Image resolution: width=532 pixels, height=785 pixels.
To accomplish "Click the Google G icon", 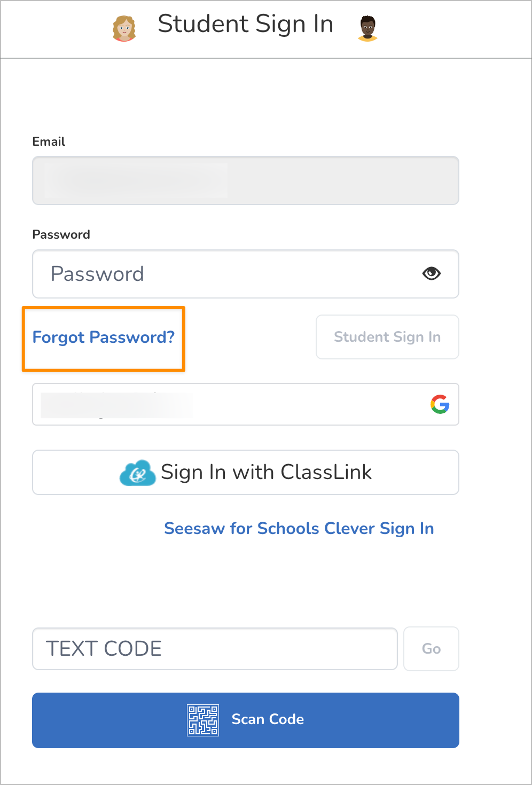I will point(439,405).
